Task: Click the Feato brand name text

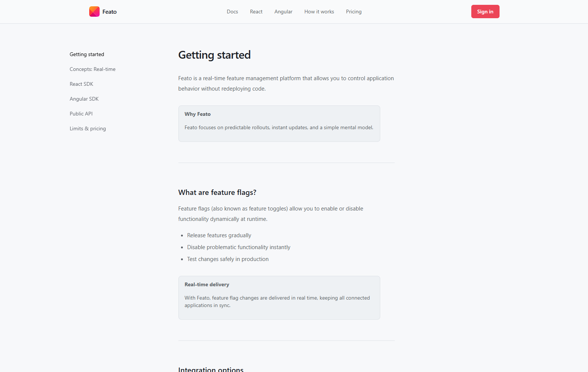Action: coord(110,12)
